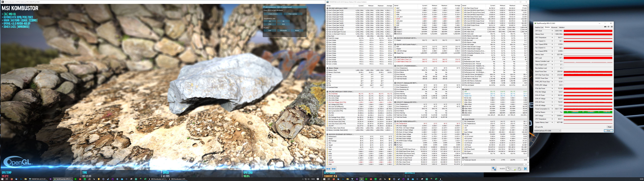Viewport: 644px width, 181px height.
Task: Click GPU-Z refresh icon
Action: tap(609, 27)
